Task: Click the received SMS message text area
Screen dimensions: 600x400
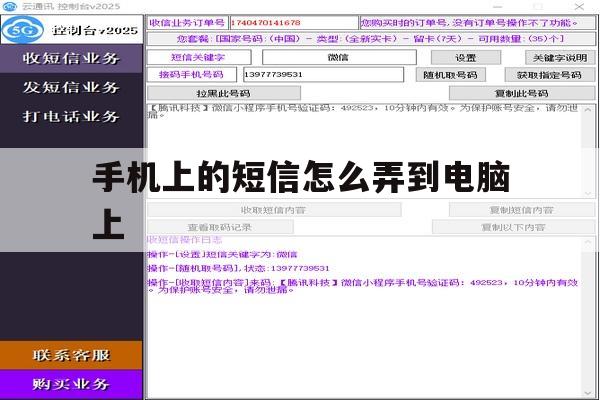Action: click(x=364, y=150)
